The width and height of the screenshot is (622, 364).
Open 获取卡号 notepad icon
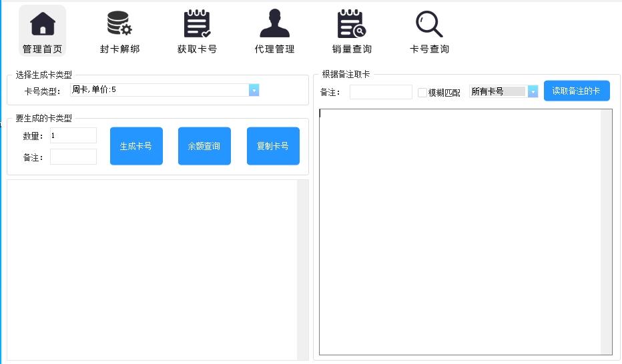pos(197,24)
